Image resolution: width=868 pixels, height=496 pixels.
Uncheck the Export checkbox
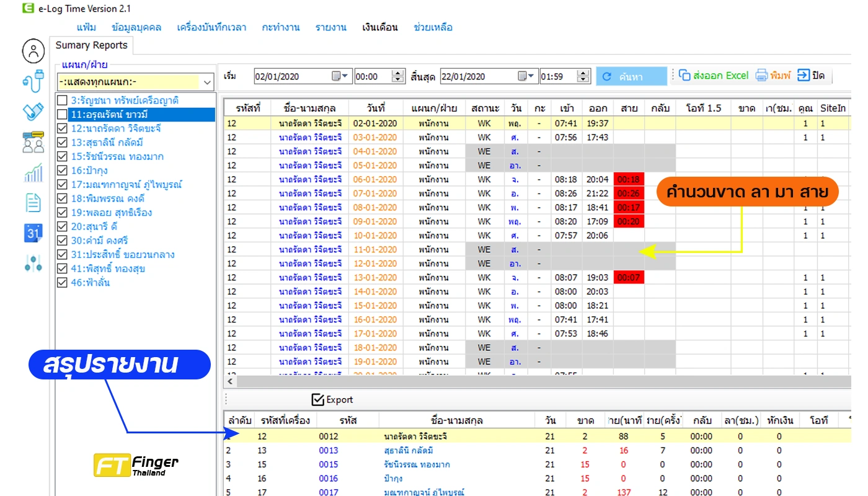[x=318, y=399]
